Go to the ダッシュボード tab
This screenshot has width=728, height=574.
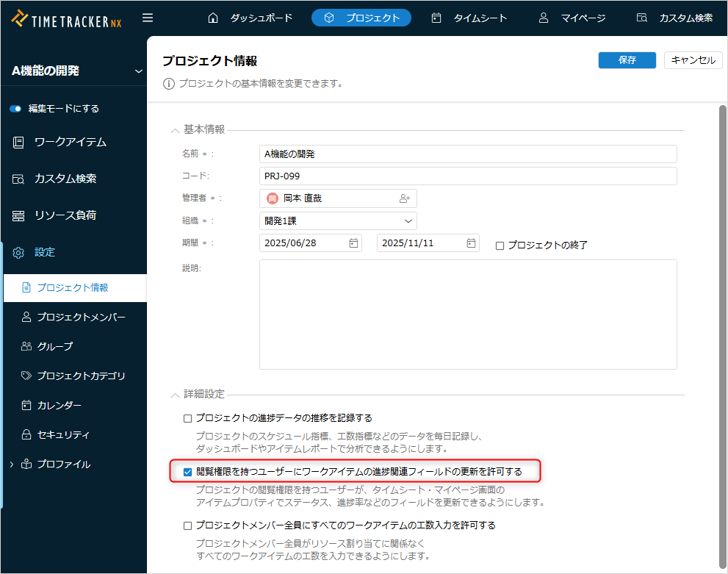coord(251,18)
